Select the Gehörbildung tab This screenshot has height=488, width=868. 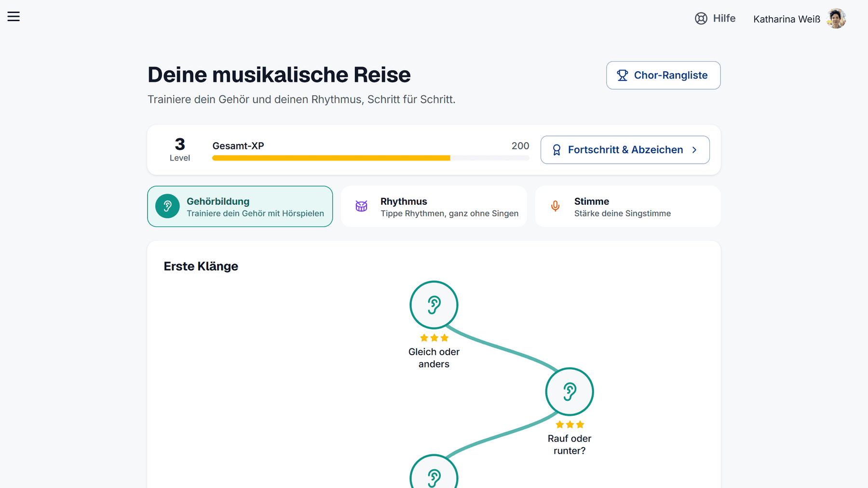click(x=240, y=206)
